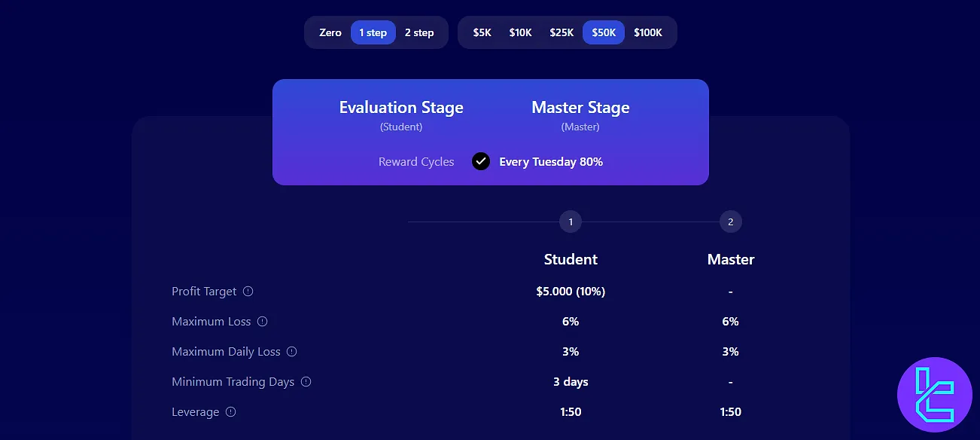Click the purple logo badge in corner
Image resolution: width=980 pixels, height=440 pixels.
[934, 395]
